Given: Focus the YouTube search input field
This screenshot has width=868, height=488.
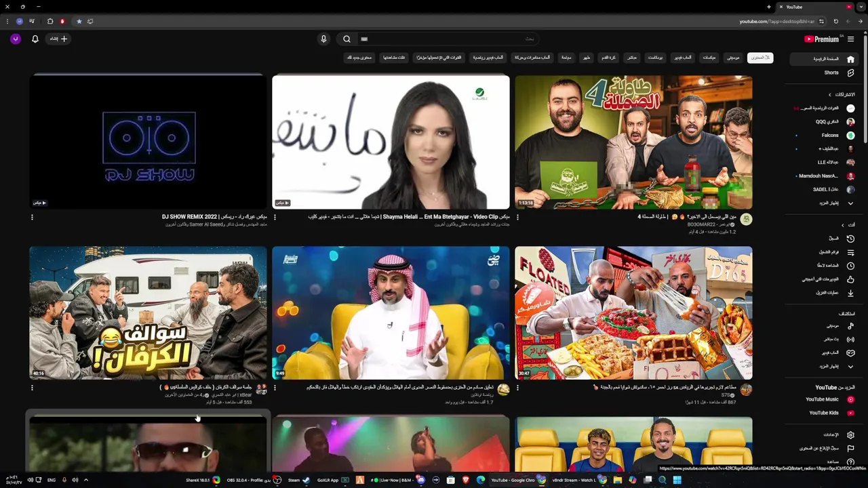Looking at the screenshot, I should tap(448, 39).
